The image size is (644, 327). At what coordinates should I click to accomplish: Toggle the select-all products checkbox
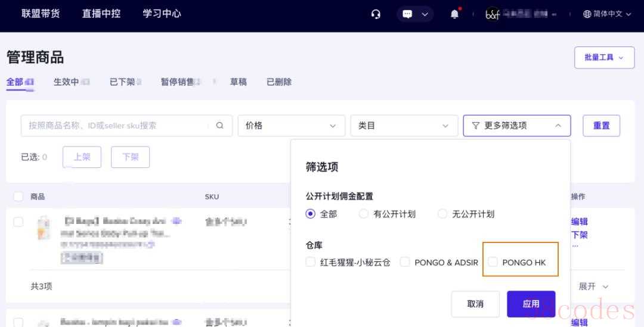pos(18,197)
